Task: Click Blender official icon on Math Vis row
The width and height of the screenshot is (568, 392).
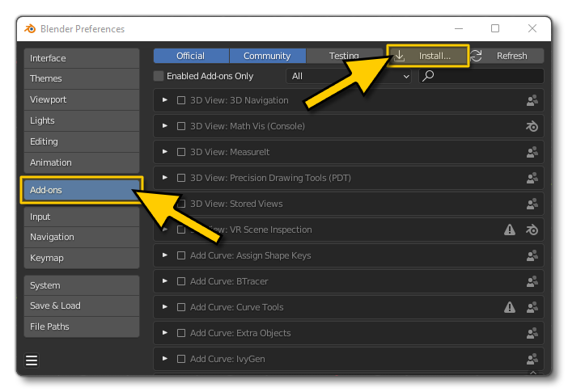Action: 532,126
